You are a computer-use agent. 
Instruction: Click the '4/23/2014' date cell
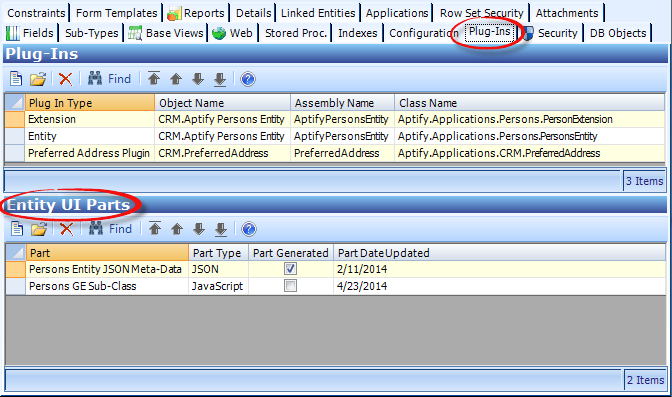click(x=500, y=286)
